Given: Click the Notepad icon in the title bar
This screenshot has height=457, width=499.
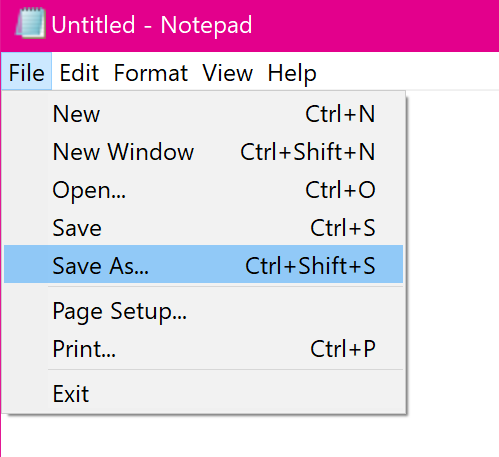Looking at the screenshot, I should pos(30,24).
